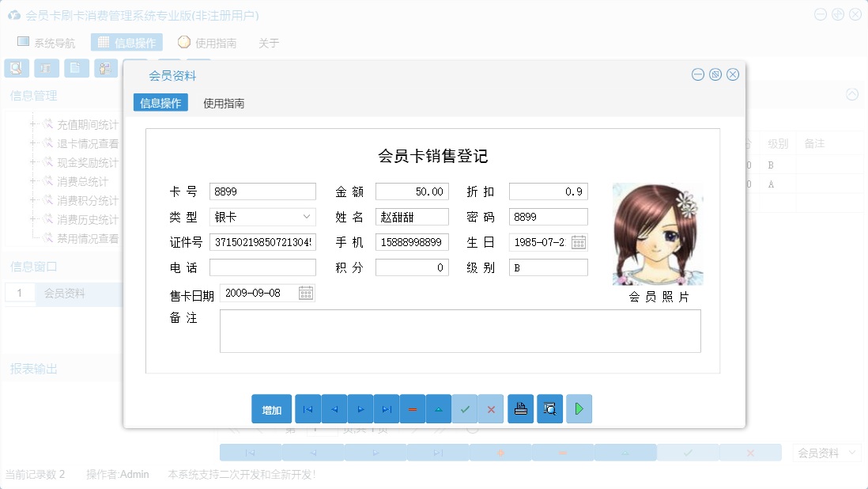Click the 姓名 field
The width and height of the screenshot is (868, 489).
pyautogui.click(x=412, y=217)
